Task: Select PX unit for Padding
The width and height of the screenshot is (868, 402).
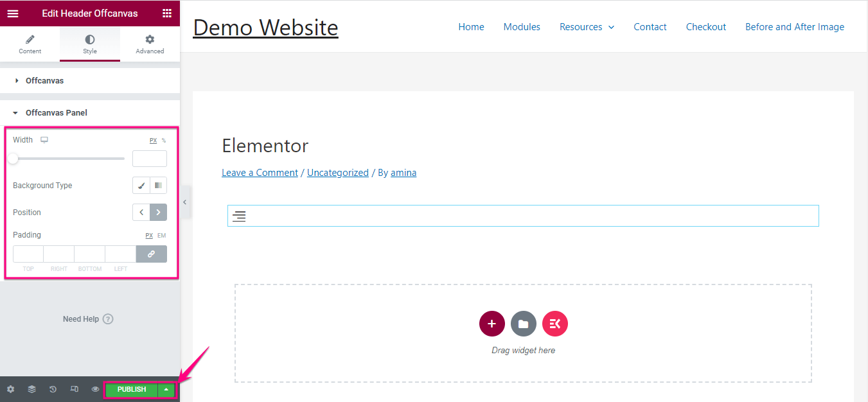Action: [x=149, y=236]
